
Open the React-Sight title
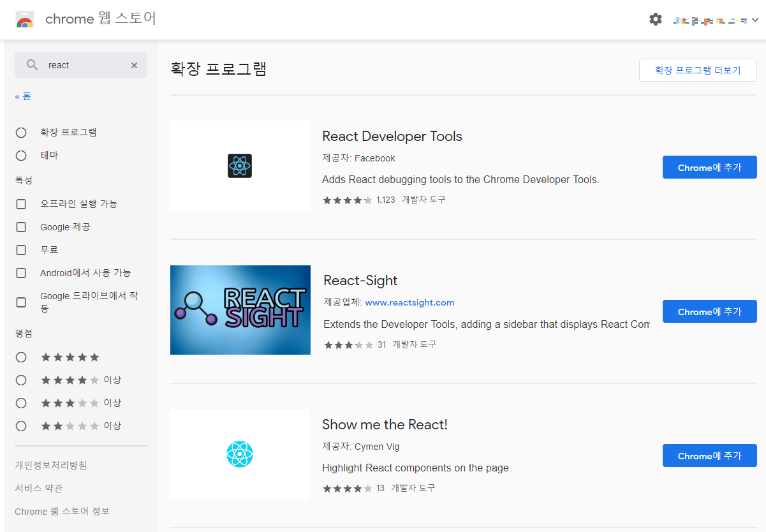pyautogui.click(x=360, y=281)
